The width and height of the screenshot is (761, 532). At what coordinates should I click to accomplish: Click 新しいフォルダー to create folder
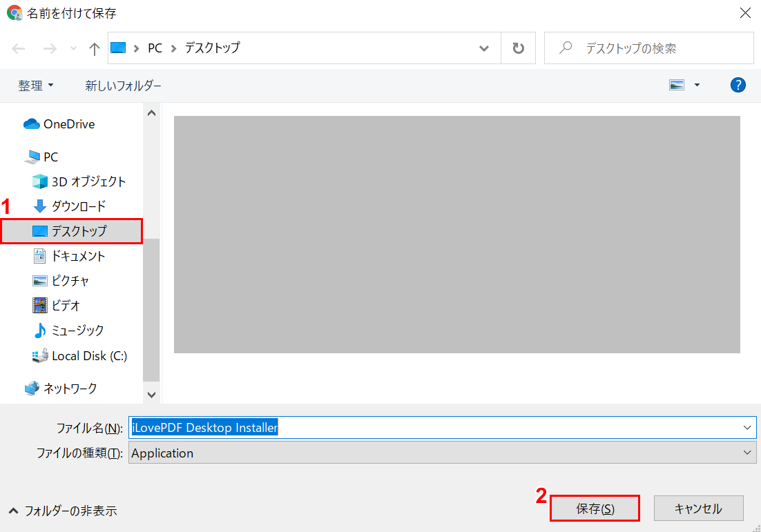(123, 86)
